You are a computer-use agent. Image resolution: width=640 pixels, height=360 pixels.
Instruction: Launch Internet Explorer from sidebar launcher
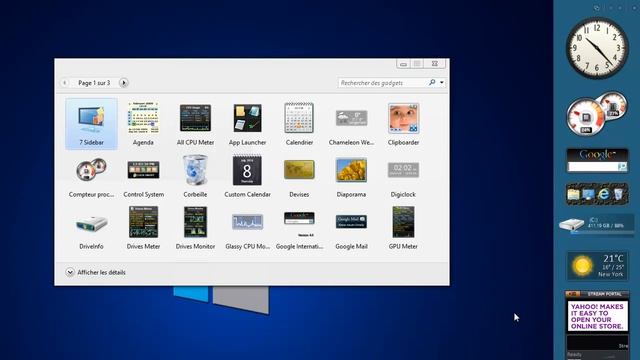pos(604,194)
